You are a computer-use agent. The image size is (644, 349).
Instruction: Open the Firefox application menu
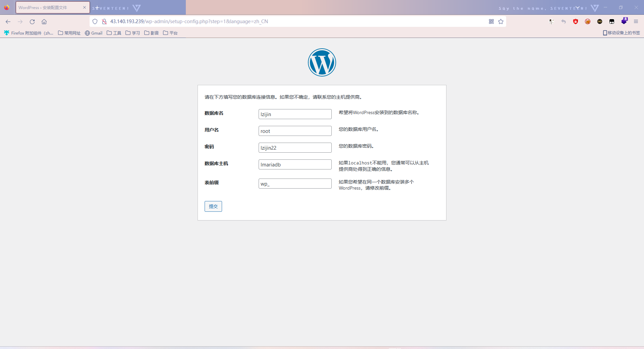(x=636, y=21)
